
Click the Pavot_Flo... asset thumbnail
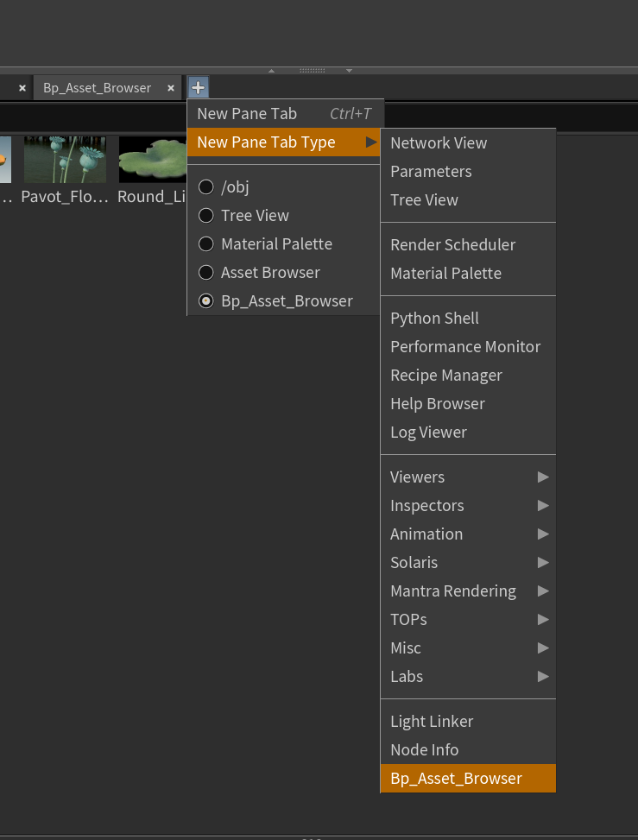pyautogui.click(x=65, y=160)
